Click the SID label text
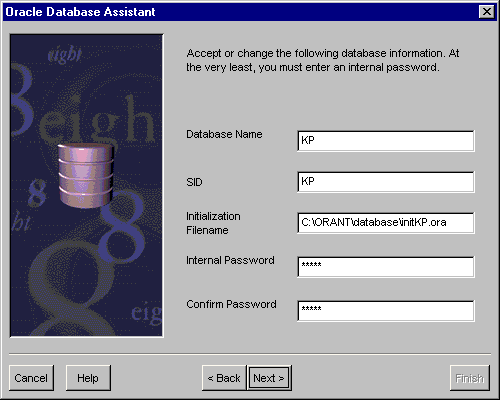This screenshot has width=500, height=400. (194, 182)
